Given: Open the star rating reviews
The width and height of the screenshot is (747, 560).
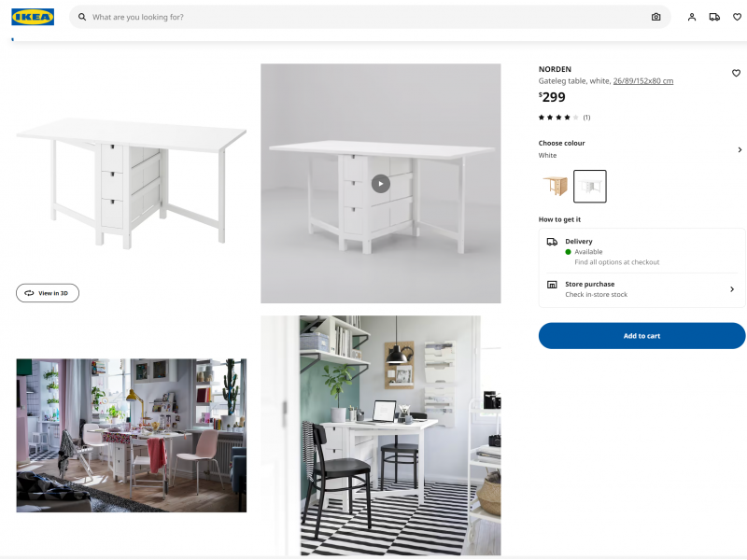Looking at the screenshot, I should 564,118.
